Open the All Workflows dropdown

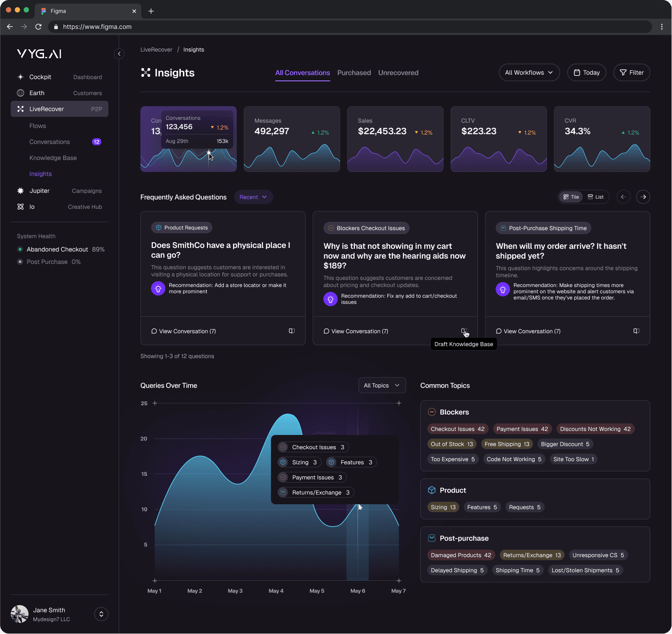(x=529, y=72)
